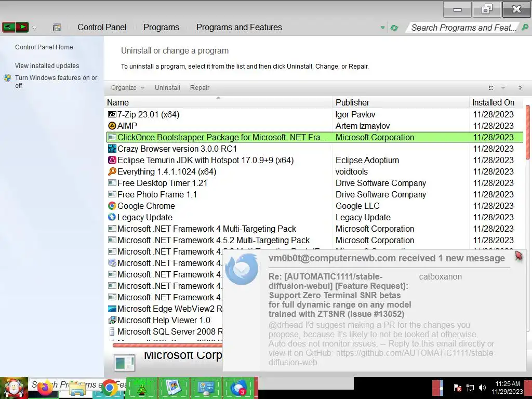The width and height of the screenshot is (532, 399).
Task: Open Firefox from the taskbar
Action: (x=45, y=388)
